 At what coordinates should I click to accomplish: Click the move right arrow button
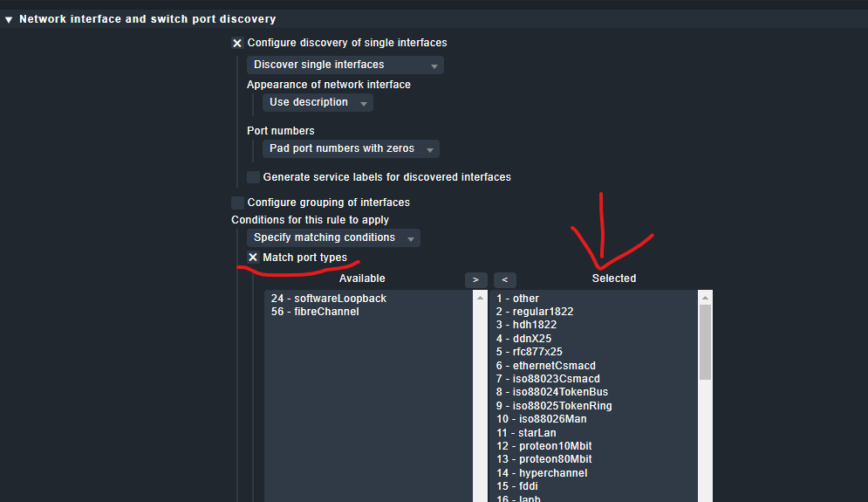point(475,279)
